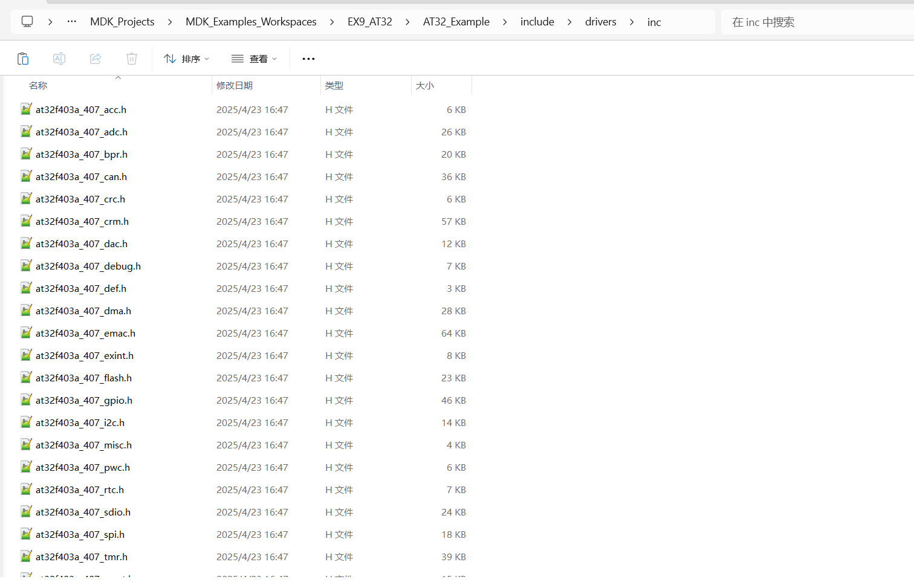Select file icon of at32f403a_407_adc.h
Image resolution: width=914 pixels, height=588 pixels.
tap(26, 132)
